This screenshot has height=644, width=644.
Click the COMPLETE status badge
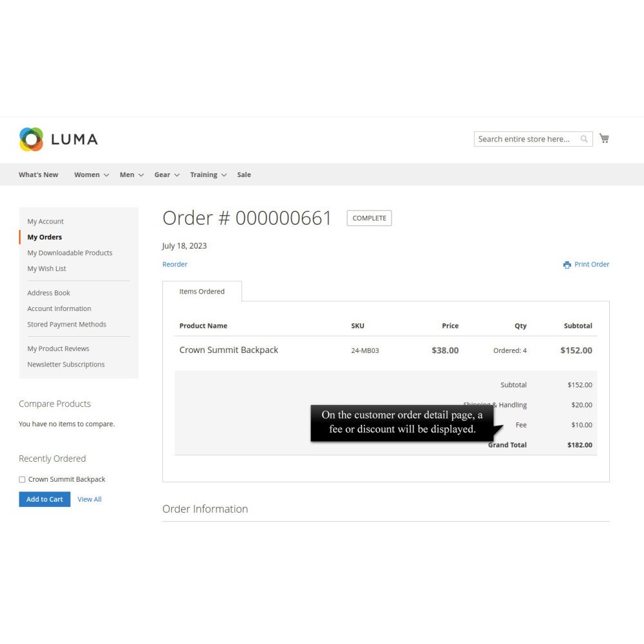369,218
